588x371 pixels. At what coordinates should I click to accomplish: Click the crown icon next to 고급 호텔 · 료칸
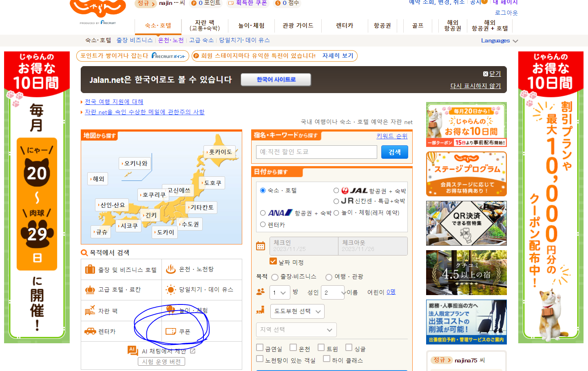90,290
